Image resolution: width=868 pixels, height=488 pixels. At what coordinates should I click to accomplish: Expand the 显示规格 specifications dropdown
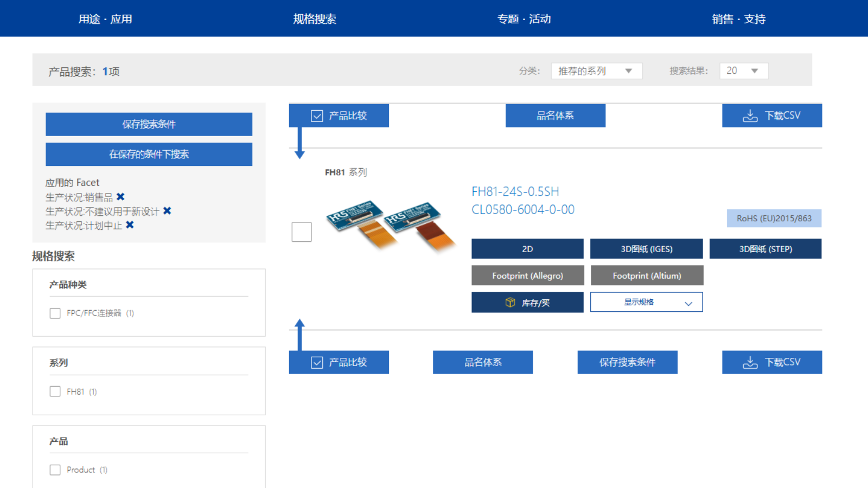click(646, 303)
